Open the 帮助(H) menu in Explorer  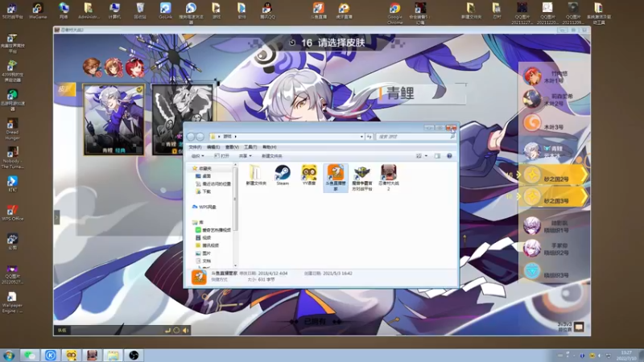270,147
